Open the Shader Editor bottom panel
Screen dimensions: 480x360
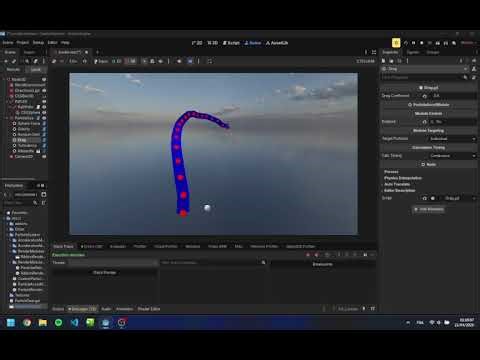(x=149, y=309)
